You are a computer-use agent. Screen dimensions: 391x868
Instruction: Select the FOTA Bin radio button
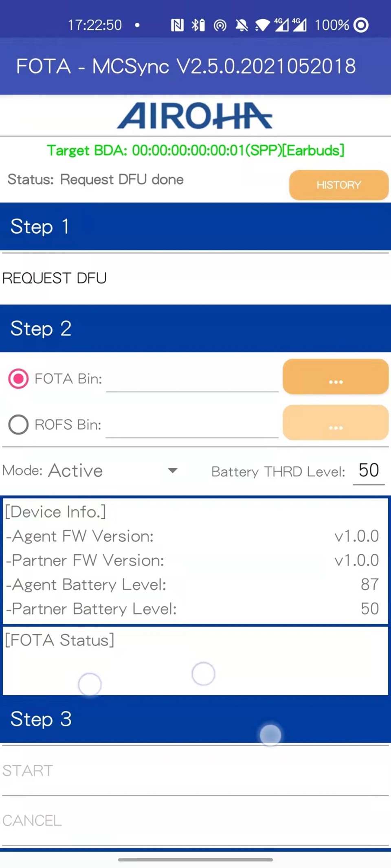click(x=18, y=379)
